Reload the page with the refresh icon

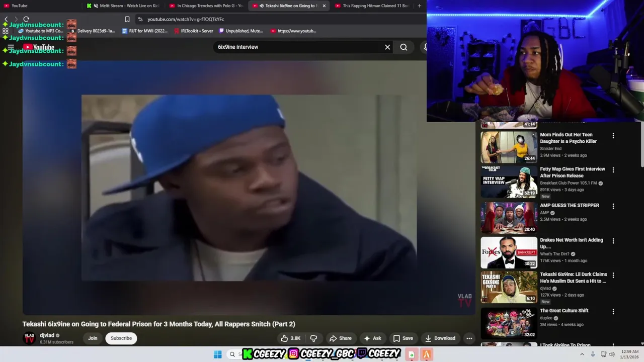pos(26,19)
